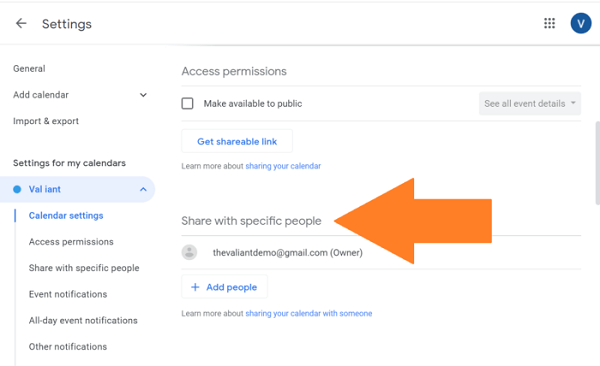Image resolution: width=600 pixels, height=366 pixels.
Task: Go to Access permissions in sidebar
Action: click(71, 242)
